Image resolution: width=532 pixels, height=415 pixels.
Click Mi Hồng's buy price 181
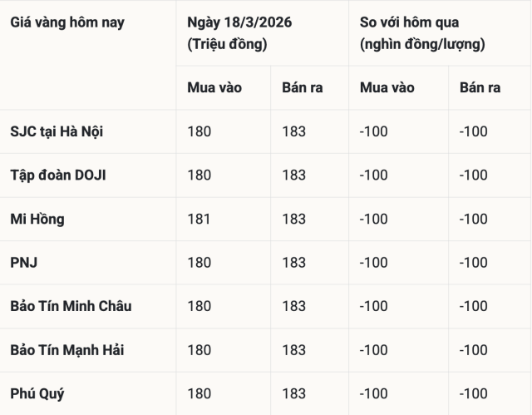[x=199, y=219]
